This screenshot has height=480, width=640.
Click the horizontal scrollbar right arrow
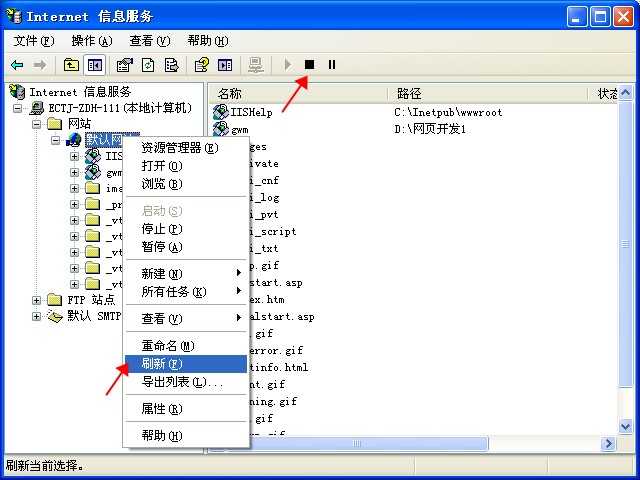click(609, 443)
